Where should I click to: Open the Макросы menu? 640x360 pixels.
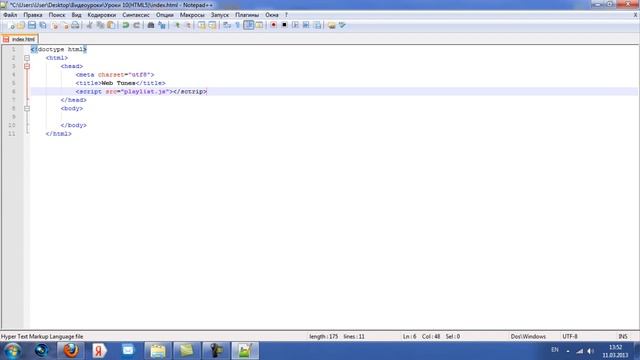point(192,15)
